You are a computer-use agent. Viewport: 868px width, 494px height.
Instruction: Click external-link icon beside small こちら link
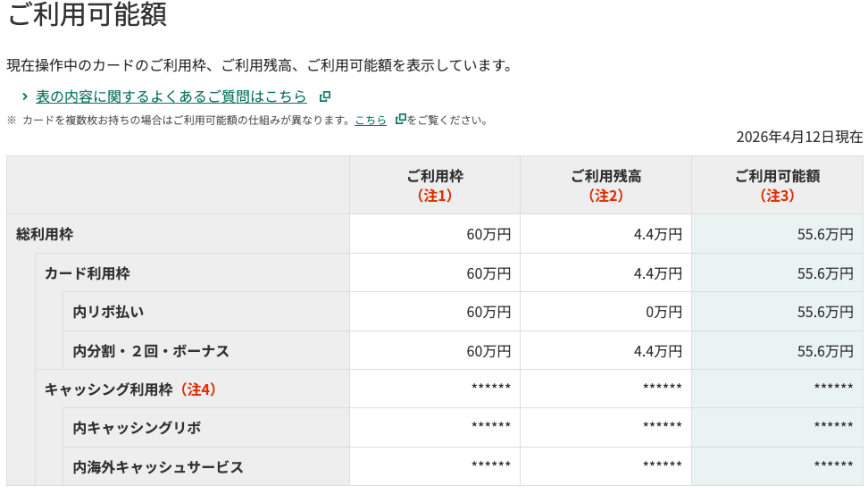400,120
